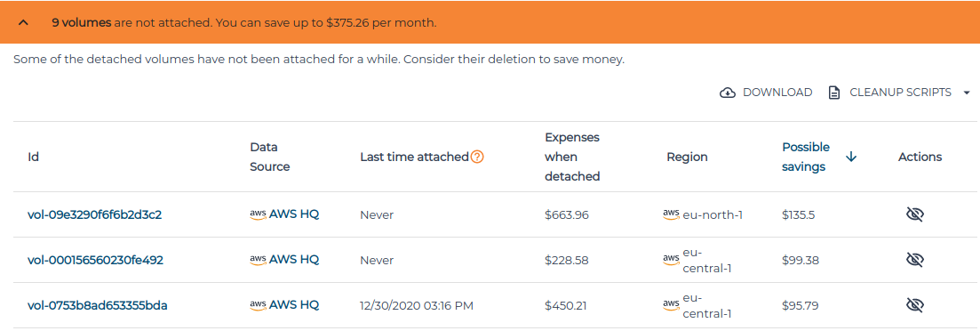Hide recommendation for vol-000156560230fe492
This screenshot has height=331, width=980.
[x=915, y=260]
